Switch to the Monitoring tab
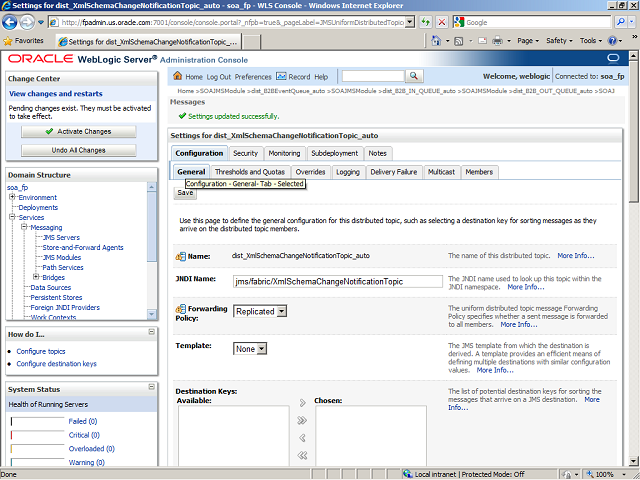Image resolution: width=640 pixels, height=480 pixels. (284, 153)
